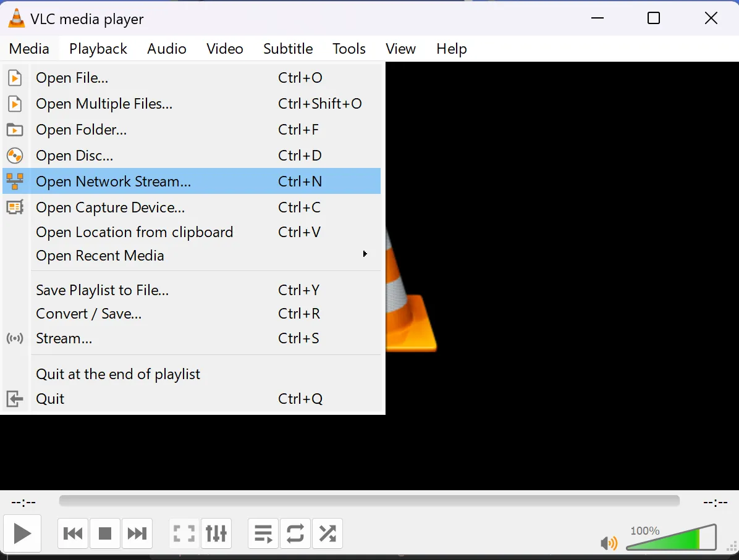
Task: Open the Playback menu
Action: [98, 49]
